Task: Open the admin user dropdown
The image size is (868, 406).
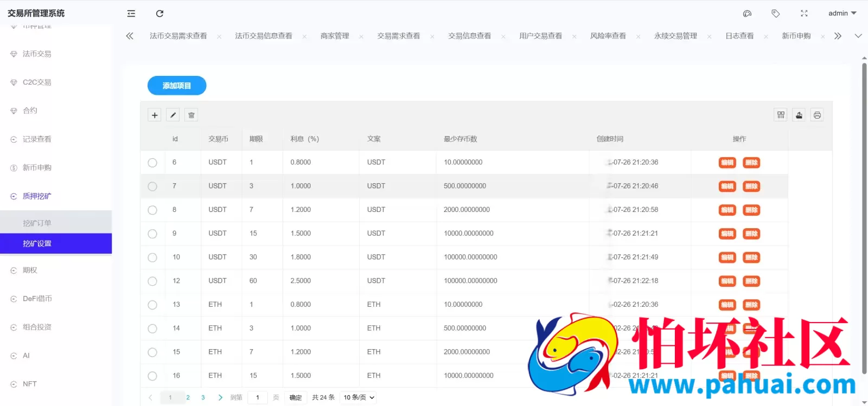Action: 842,14
